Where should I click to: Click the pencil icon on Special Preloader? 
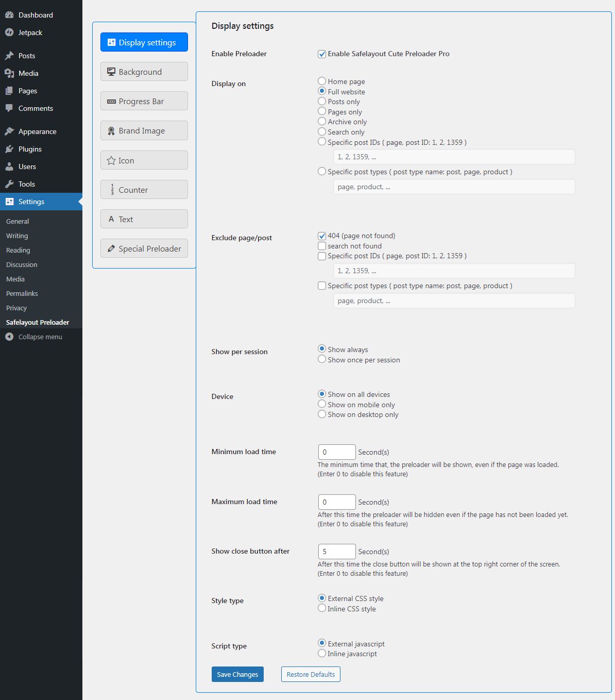pyautogui.click(x=111, y=248)
